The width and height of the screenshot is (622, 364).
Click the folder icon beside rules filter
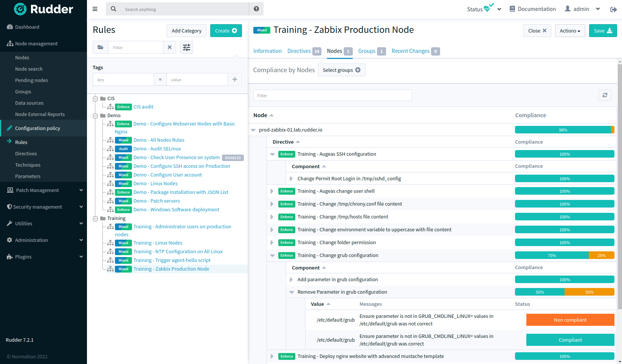pos(101,47)
